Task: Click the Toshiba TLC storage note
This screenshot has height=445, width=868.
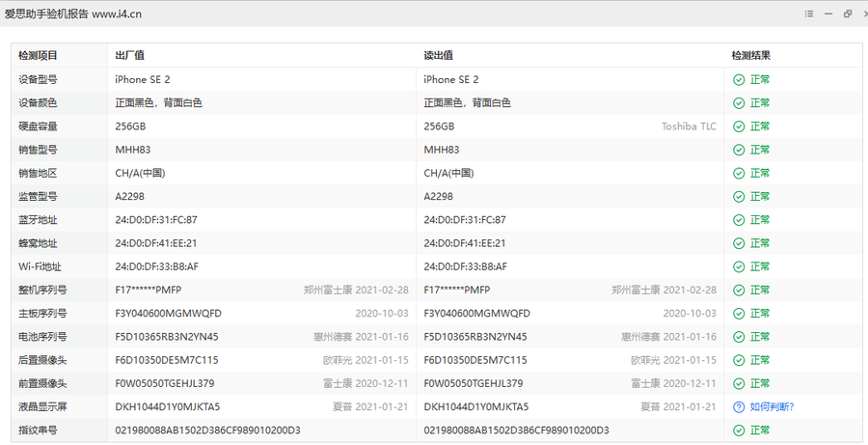Action: point(689,126)
